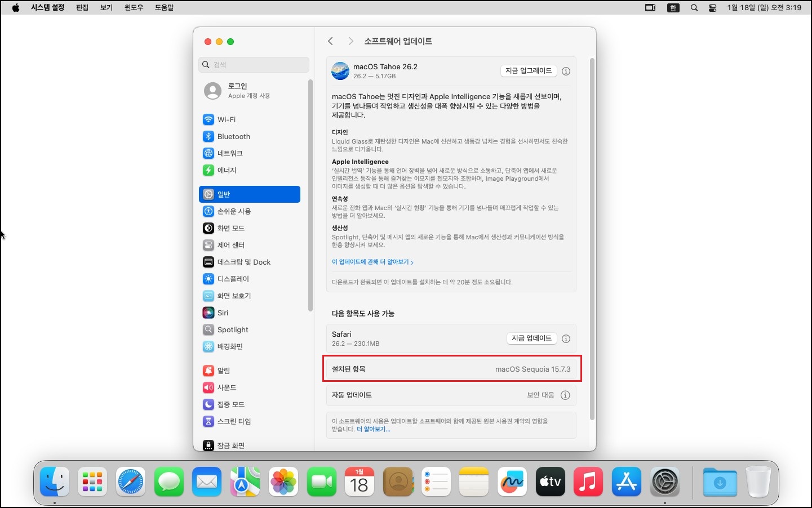The image size is (812, 508).
Task: Show info for 자동 업데이트
Action: pos(565,395)
